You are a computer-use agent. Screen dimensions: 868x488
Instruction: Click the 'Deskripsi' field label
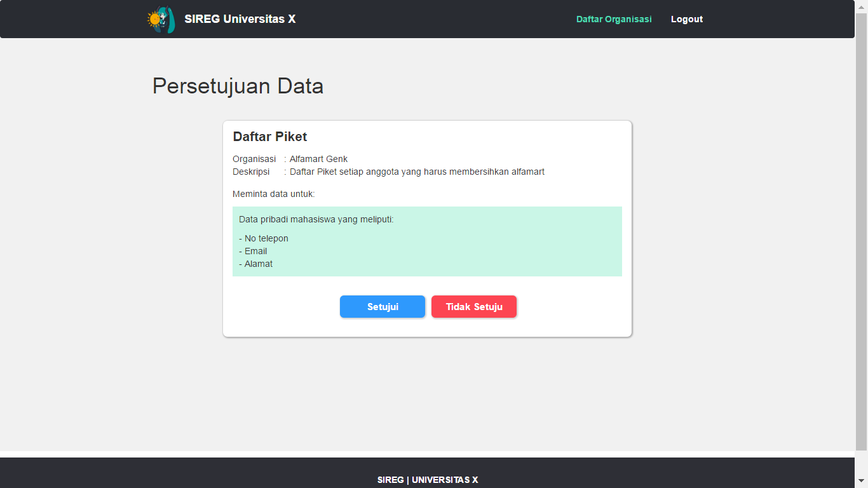251,172
